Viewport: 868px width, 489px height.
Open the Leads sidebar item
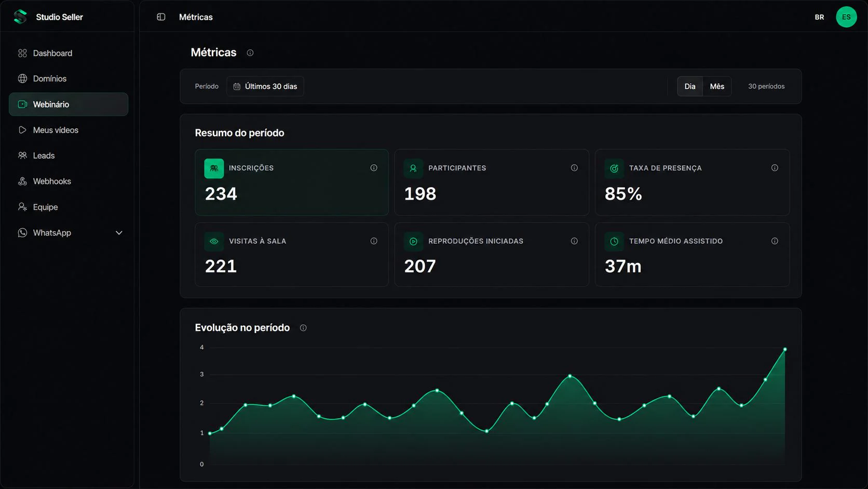[x=69, y=155]
